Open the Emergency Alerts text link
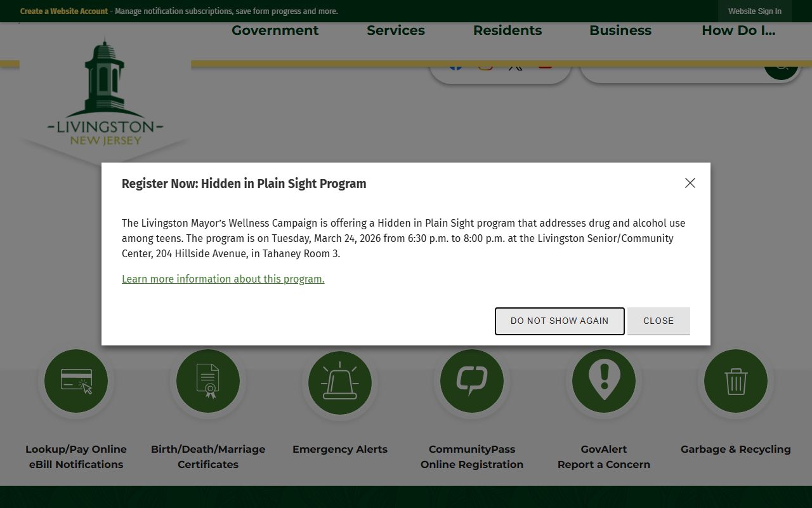812x508 pixels. pyautogui.click(x=340, y=449)
